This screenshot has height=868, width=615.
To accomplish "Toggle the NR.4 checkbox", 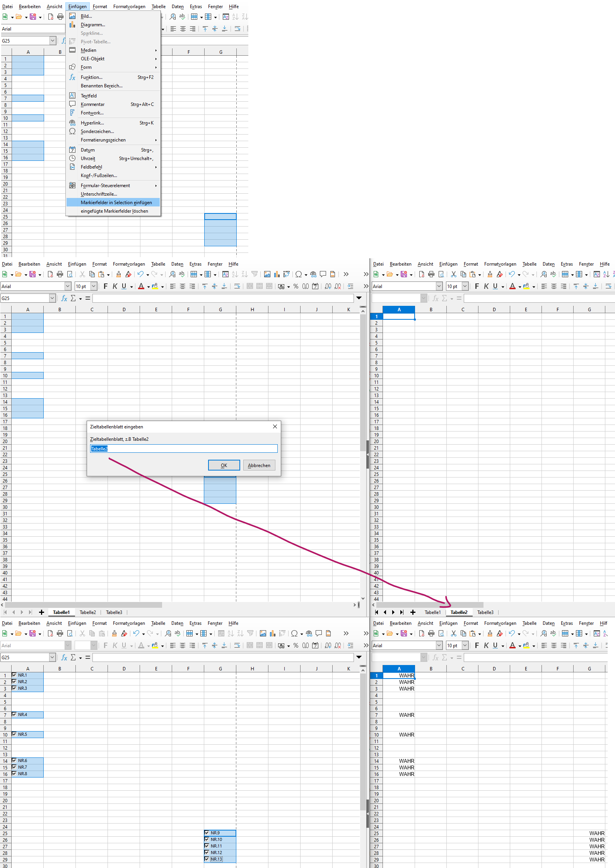I will [14, 715].
